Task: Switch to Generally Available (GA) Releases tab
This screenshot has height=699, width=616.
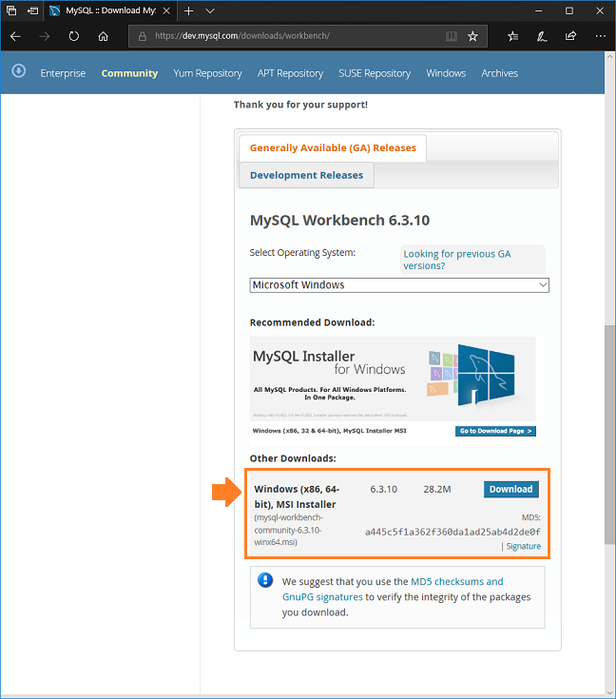Action: [x=333, y=148]
